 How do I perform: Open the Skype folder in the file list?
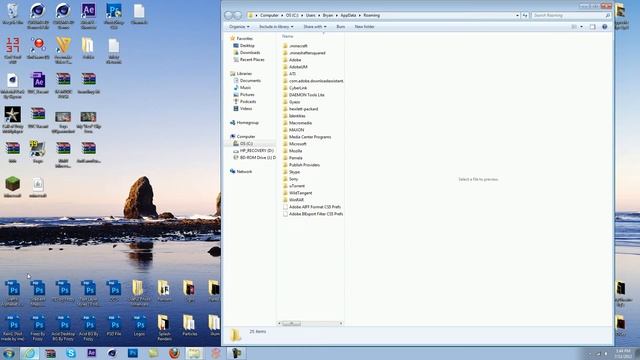pyautogui.click(x=294, y=172)
